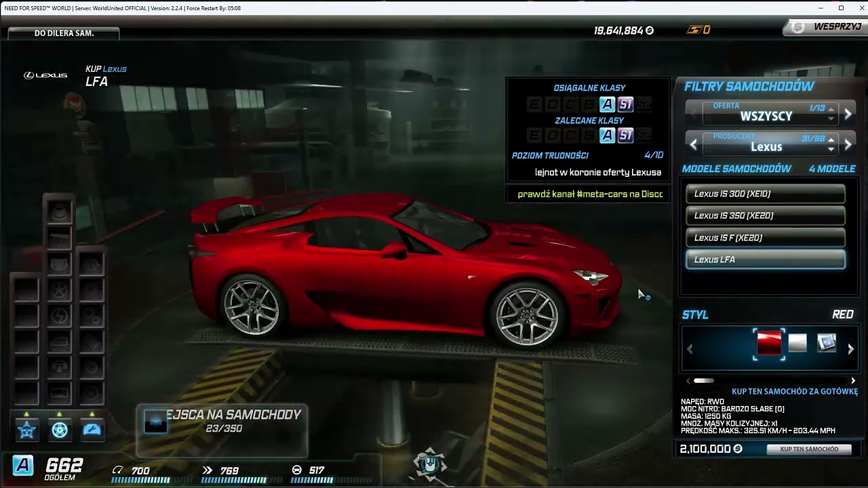
Task: Click the A badge under Zalecane Klasy
Action: click(x=607, y=136)
